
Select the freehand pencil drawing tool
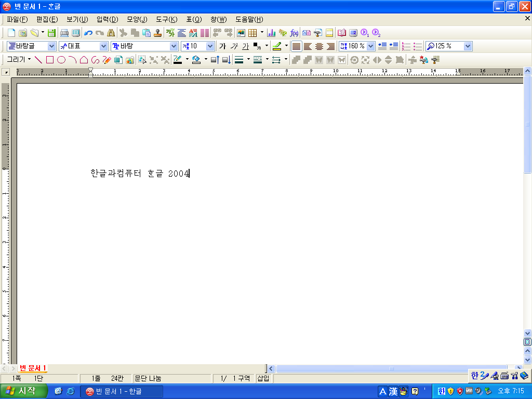(107, 60)
